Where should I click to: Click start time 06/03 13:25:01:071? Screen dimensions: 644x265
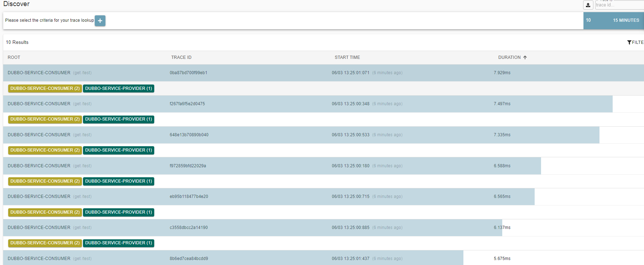350,73
